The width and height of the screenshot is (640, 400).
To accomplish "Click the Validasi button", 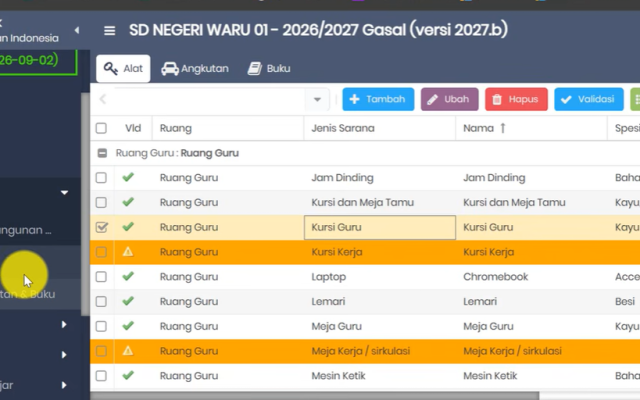I will click(589, 99).
